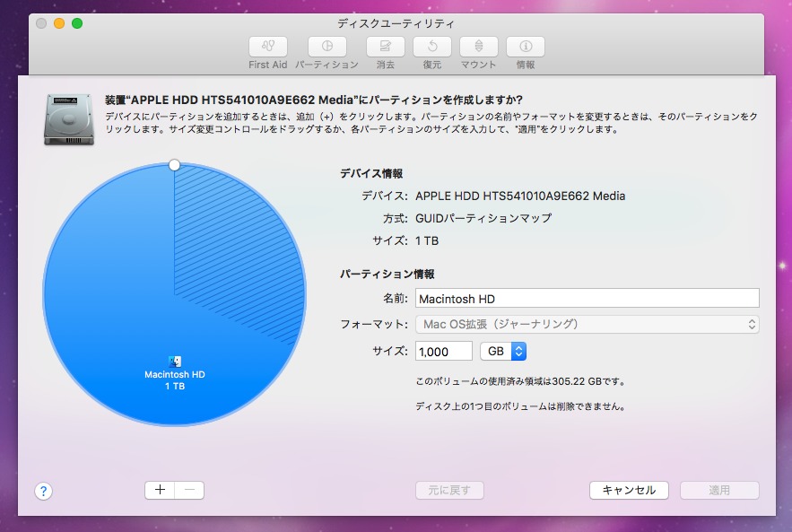Click the yellow minimize window button
The height and width of the screenshot is (532, 792).
59,23
